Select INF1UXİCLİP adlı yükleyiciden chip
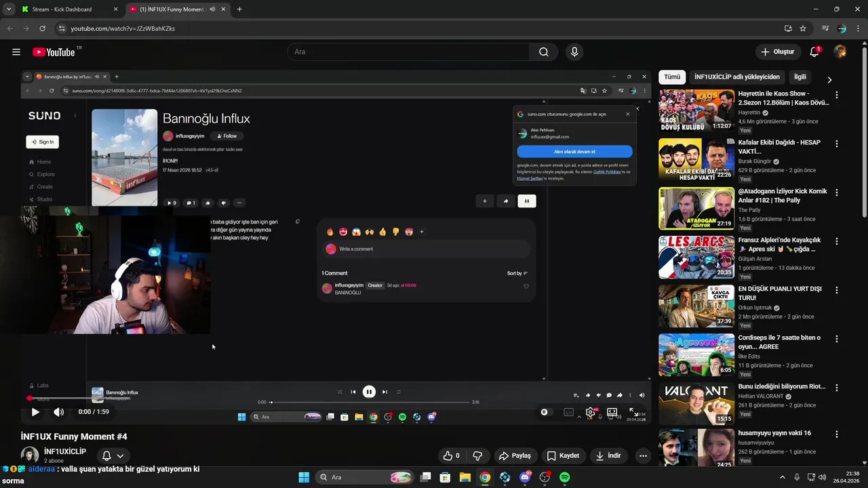 (x=737, y=77)
